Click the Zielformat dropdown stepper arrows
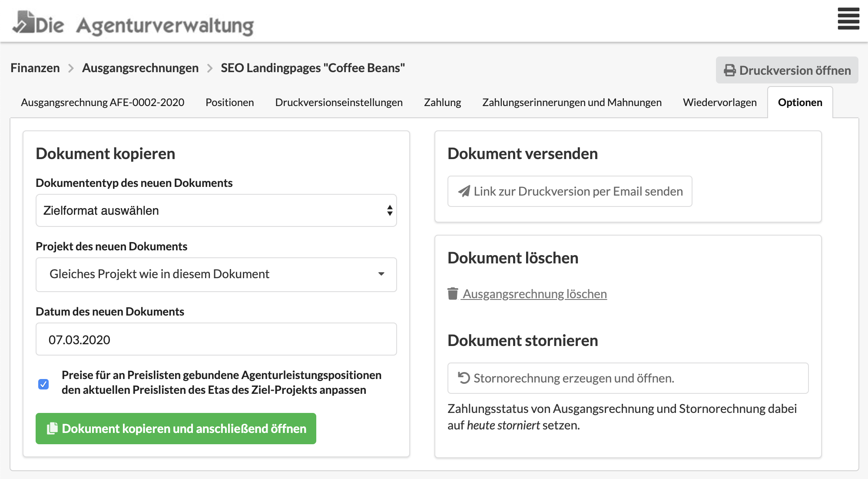The image size is (868, 479). [390, 210]
